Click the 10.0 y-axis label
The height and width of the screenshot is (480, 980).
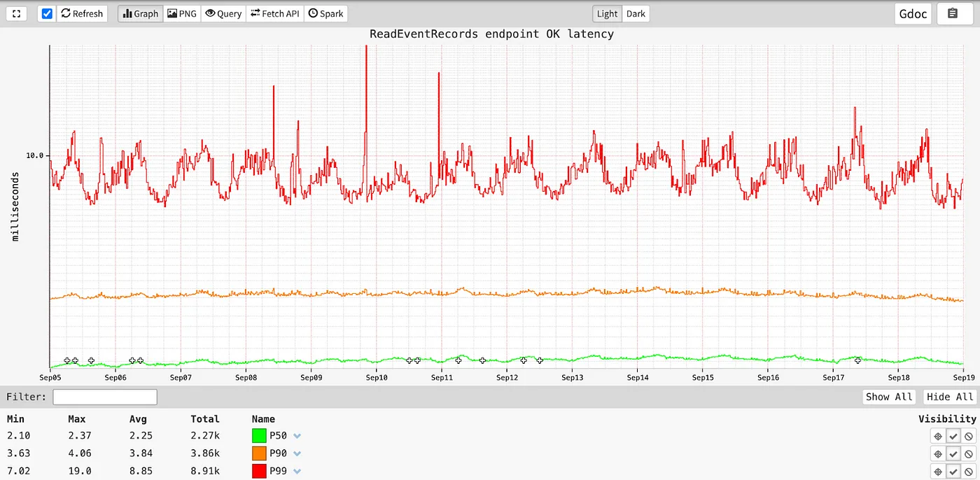point(34,155)
